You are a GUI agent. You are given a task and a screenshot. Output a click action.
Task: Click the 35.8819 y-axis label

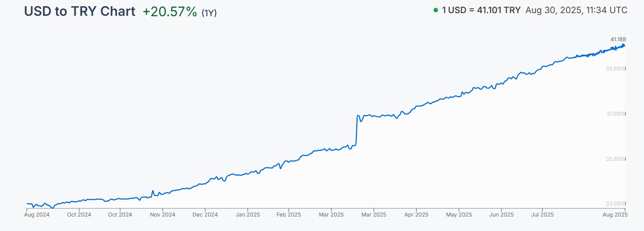616,159
